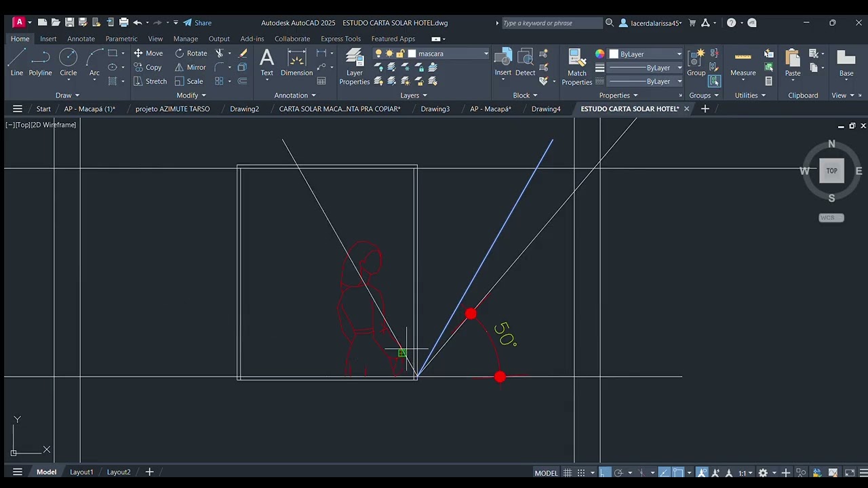The image size is (868, 488).
Task: Click the Share button
Action: (197, 22)
